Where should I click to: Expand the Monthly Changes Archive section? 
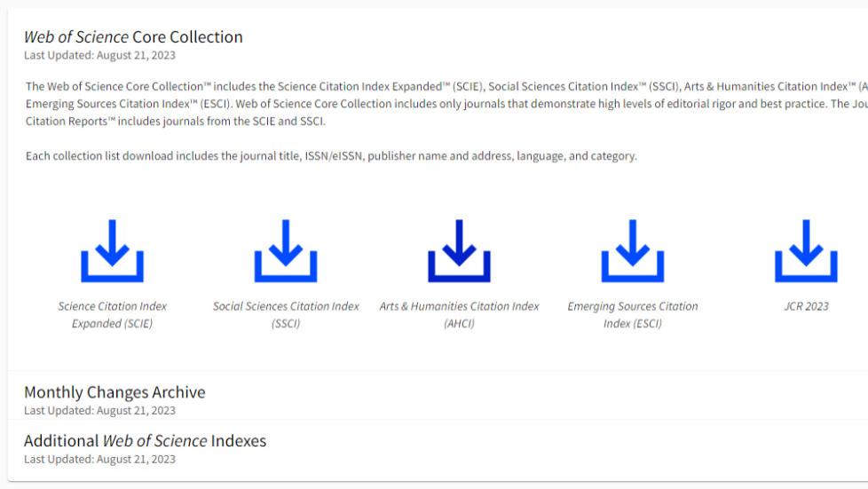tap(114, 392)
